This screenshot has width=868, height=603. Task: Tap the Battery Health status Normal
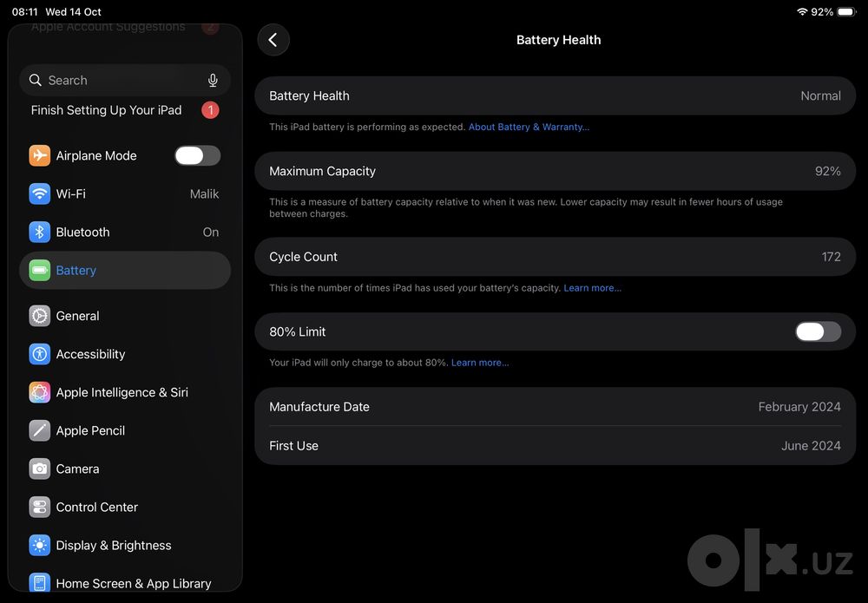820,95
